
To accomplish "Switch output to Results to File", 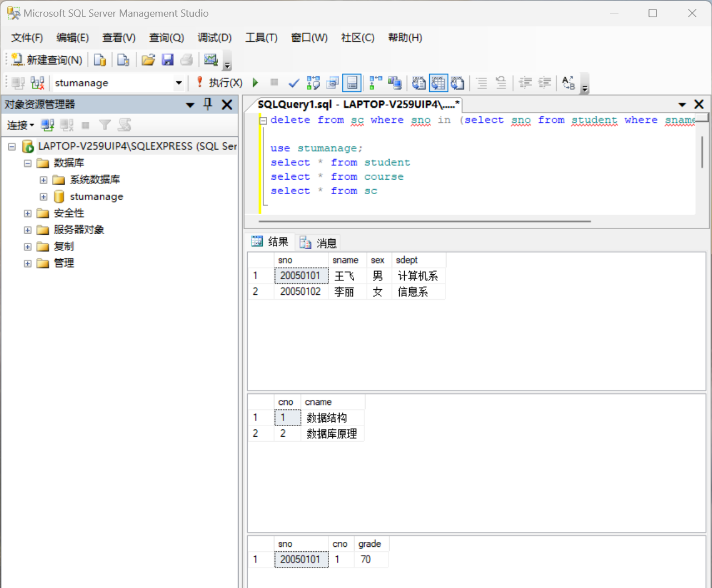I will point(458,83).
